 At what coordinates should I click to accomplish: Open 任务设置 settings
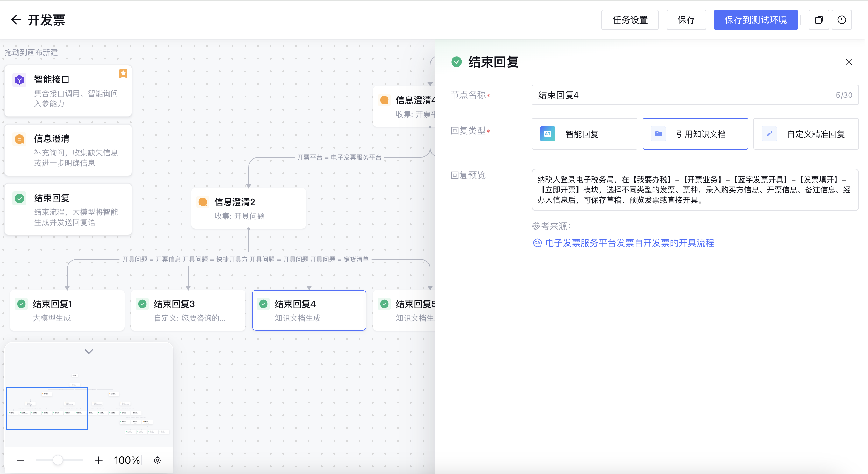click(x=630, y=20)
